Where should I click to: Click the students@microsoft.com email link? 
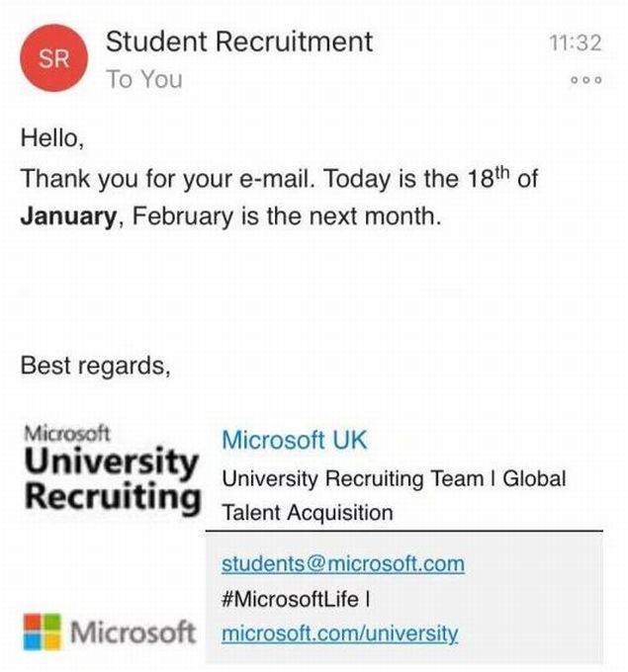coord(342,564)
